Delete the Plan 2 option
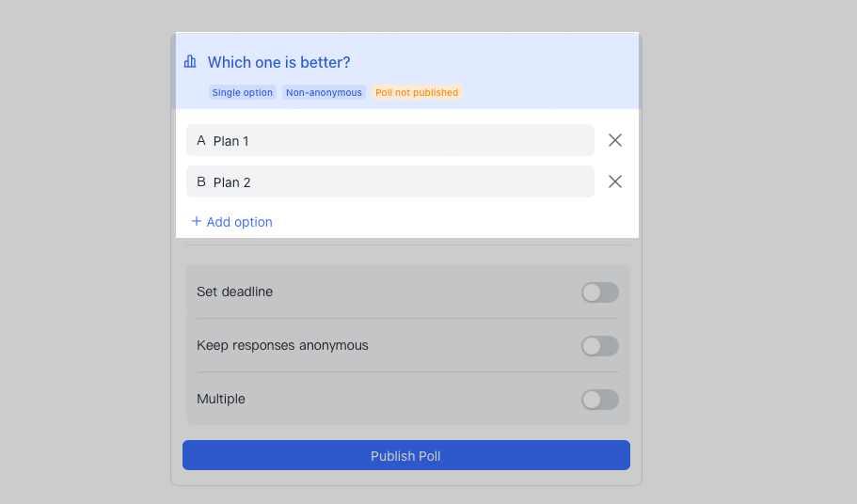This screenshot has height=504, width=857. click(x=615, y=181)
